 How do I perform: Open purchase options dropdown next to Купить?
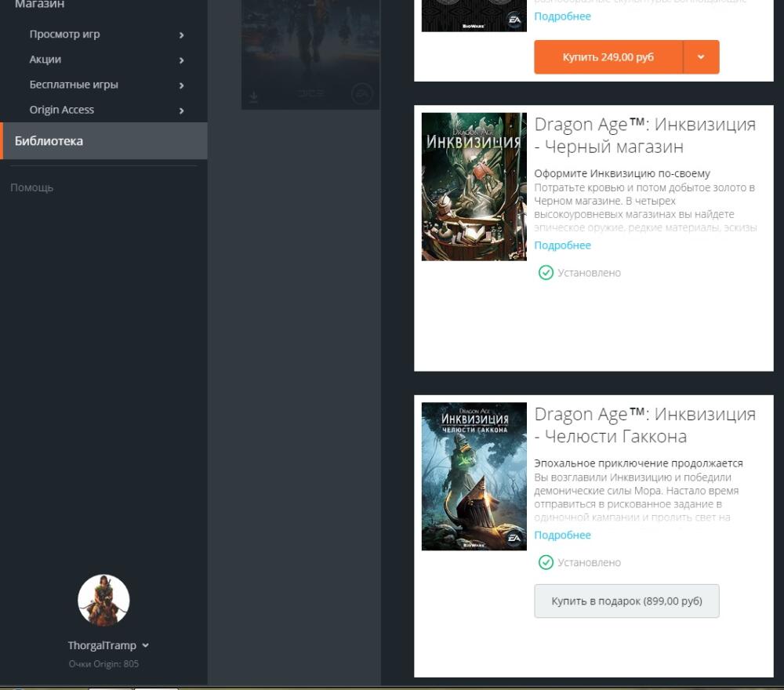(x=701, y=57)
